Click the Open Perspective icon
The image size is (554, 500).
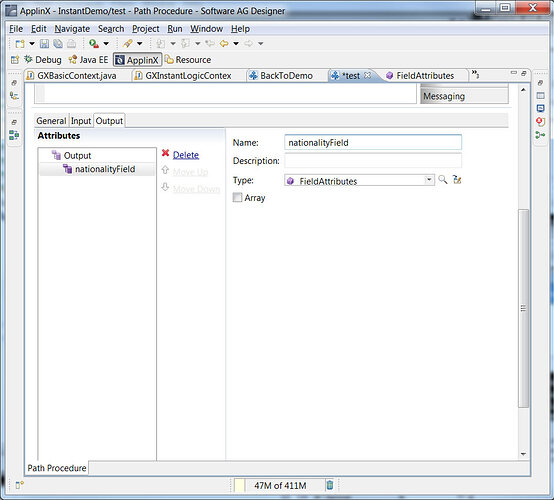pos(15,60)
